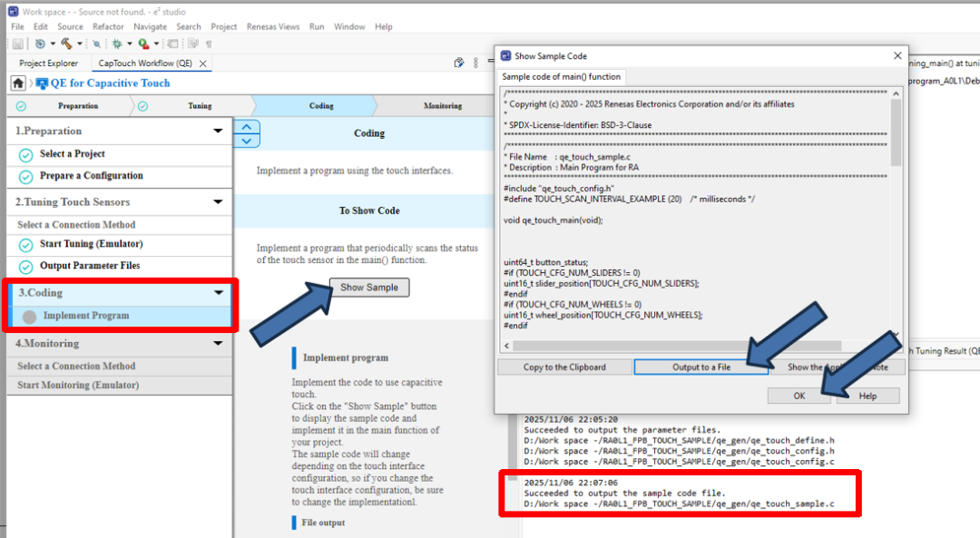This screenshot has width=980, height=538.
Task: Click the Show Sample Code dialog title icon
Action: (505, 55)
